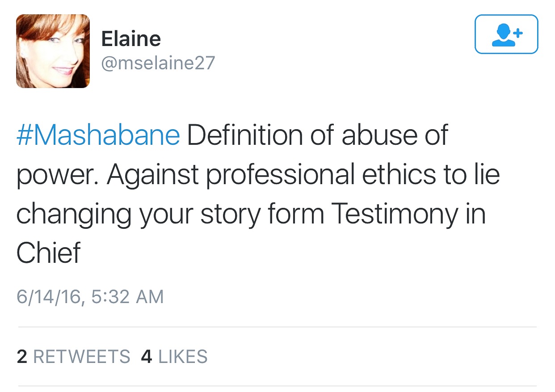The width and height of the screenshot is (555, 392).
Task: Click the phrase "Definition of abuse of"
Action: coord(317,135)
